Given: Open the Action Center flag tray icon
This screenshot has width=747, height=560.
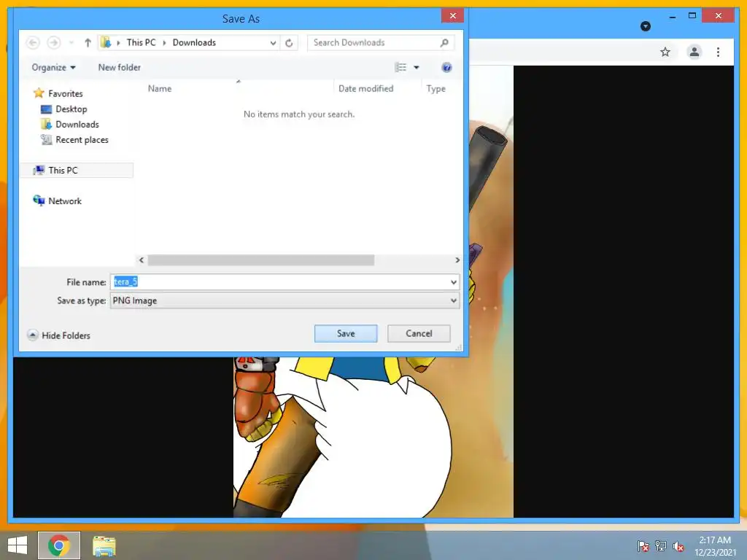Looking at the screenshot, I should click(643, 545).
